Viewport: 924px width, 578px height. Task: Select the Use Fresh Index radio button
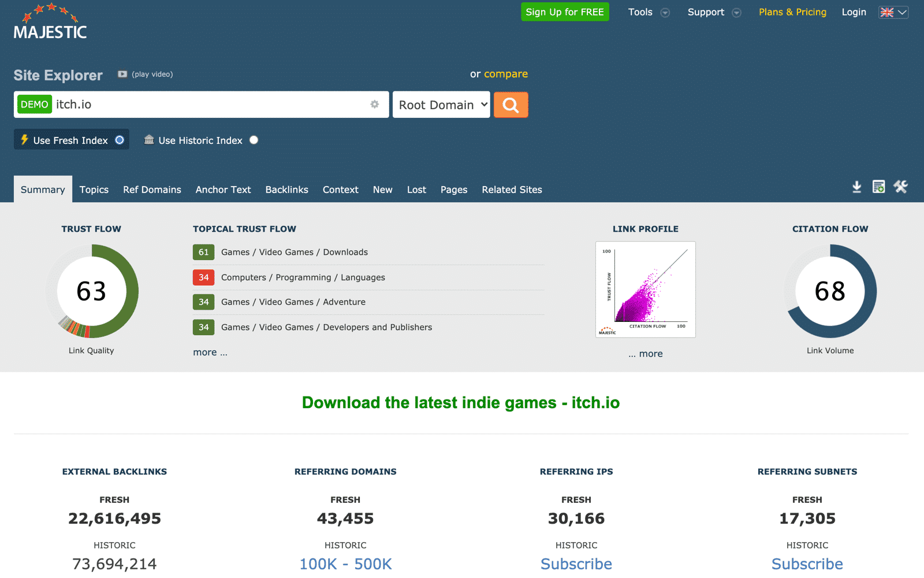(x=120, y=140)
